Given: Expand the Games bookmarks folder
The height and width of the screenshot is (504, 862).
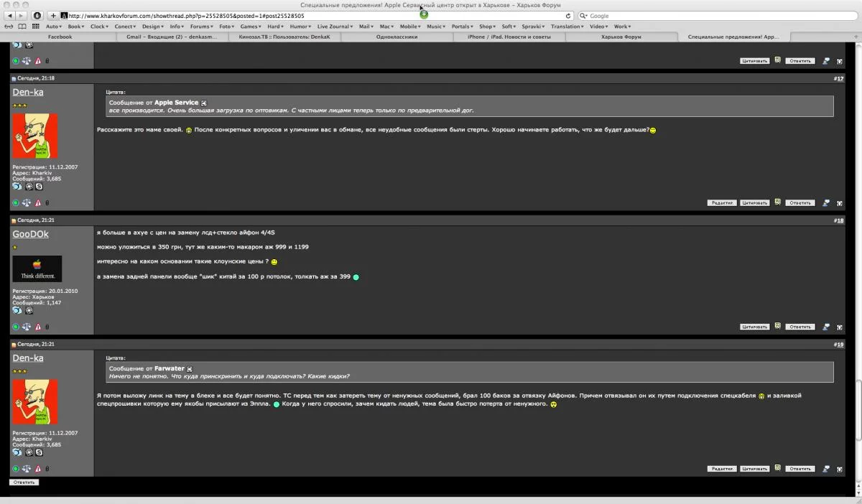Looking at the screenshot, I should pyautogui.click(x=251, y=27).
